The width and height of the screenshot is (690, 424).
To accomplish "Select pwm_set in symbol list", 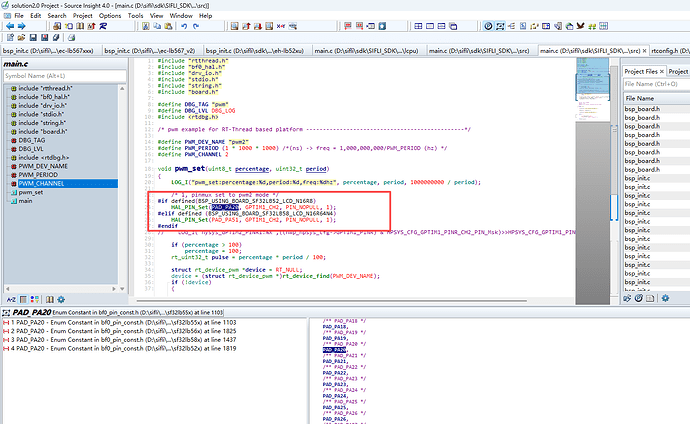I will [x=30, y=192].
